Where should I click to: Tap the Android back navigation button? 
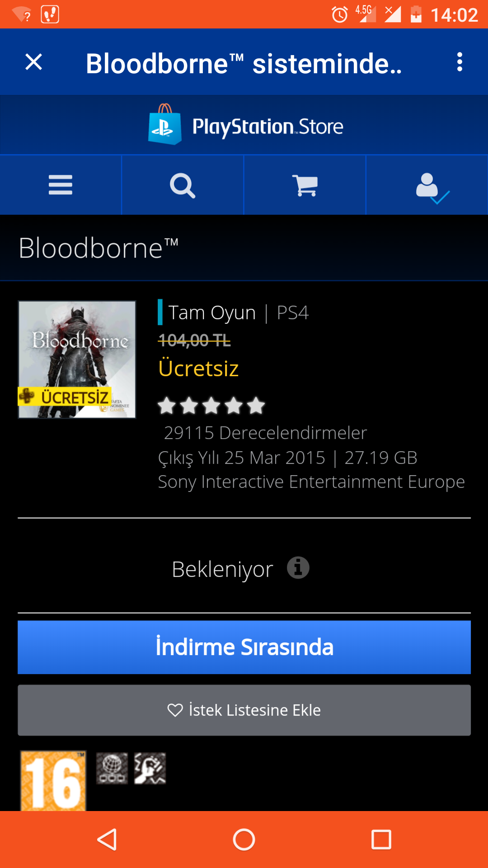tap(108, 840)
